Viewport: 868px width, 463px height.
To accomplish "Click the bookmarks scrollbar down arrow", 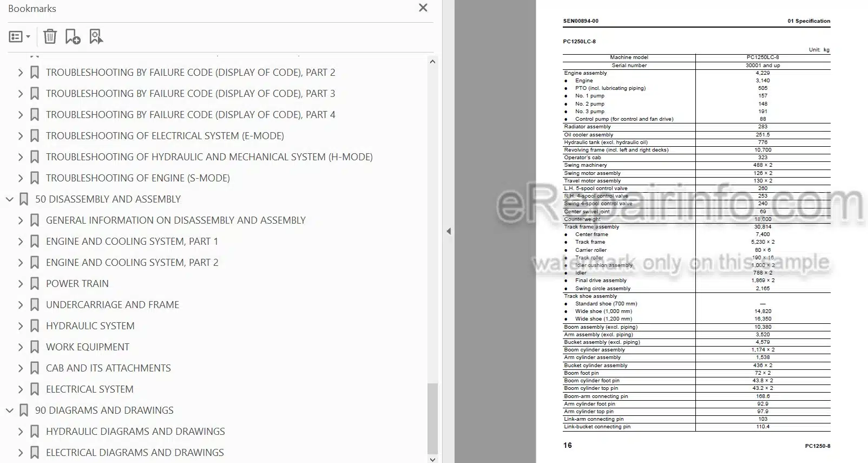I will point(432,459).
